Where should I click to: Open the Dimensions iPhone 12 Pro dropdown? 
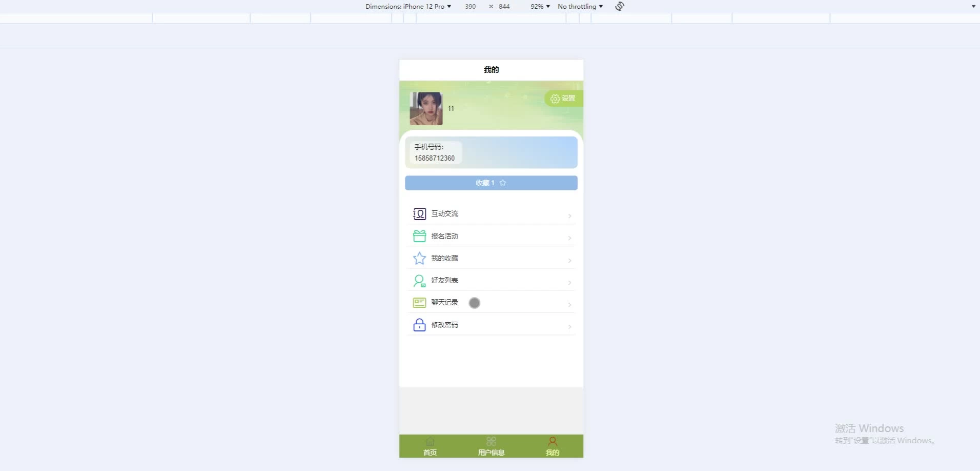pos(408,6)
